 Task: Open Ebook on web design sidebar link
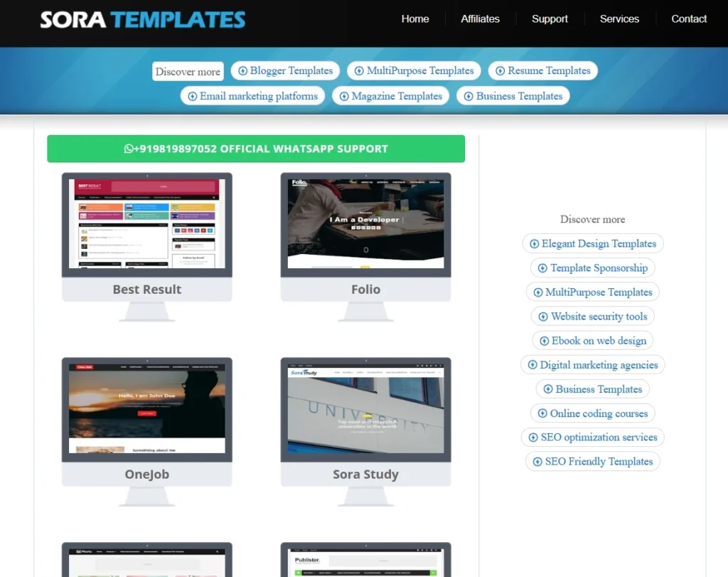[593, 340]
